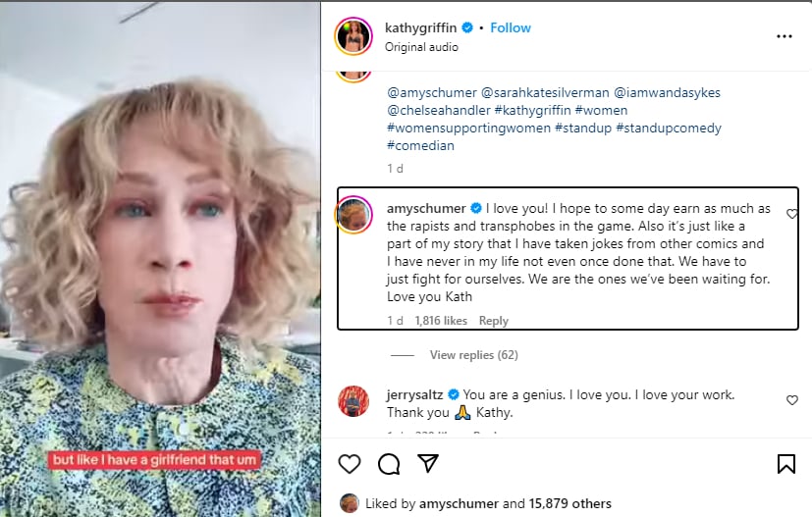Expand View replies (62)
Image resolution: width=812 pixels, height=517 pixels.
[x=473, y=355]
